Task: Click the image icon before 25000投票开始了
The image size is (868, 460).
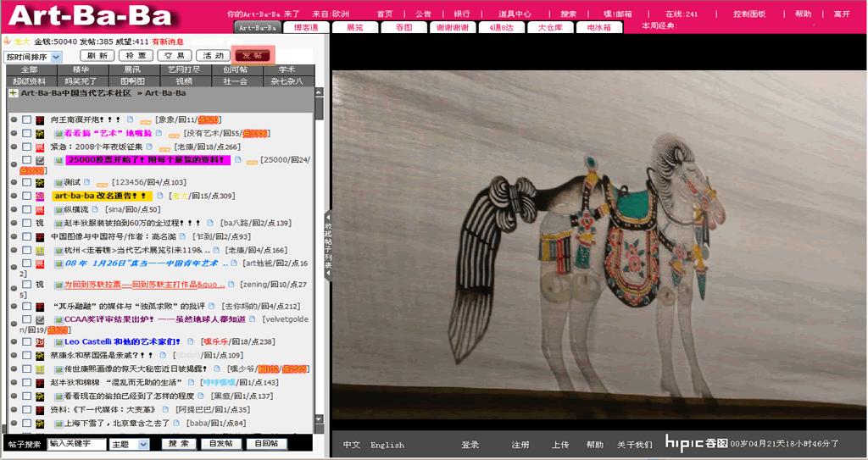Action: click(58, 160)
